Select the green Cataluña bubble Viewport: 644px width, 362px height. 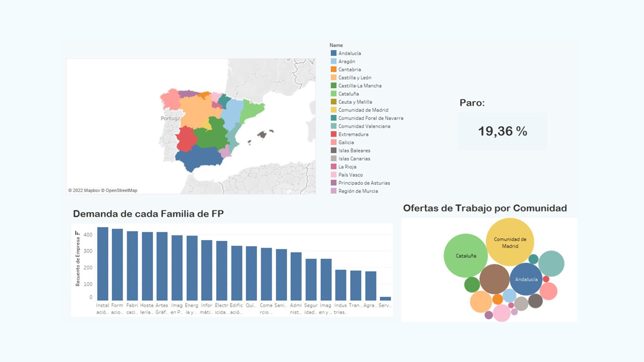(x=466, y=256)
